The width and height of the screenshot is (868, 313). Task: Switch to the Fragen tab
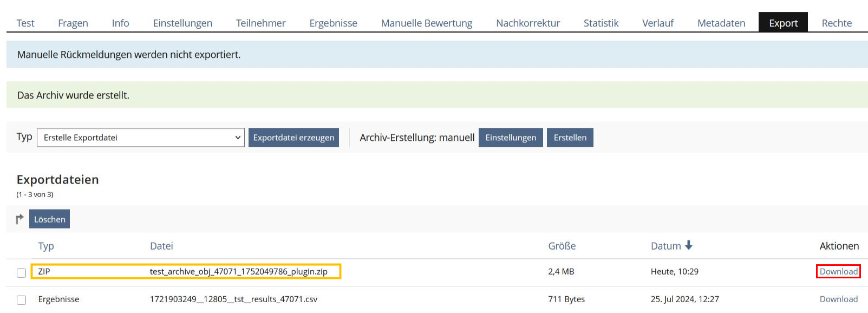click(x=73, y=23)
